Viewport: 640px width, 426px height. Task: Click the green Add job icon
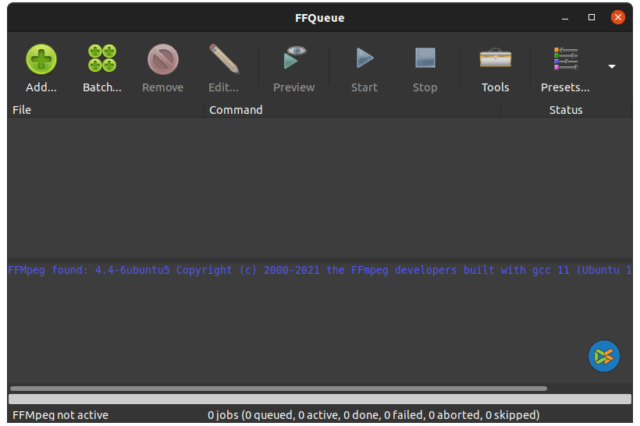[41, 60]
